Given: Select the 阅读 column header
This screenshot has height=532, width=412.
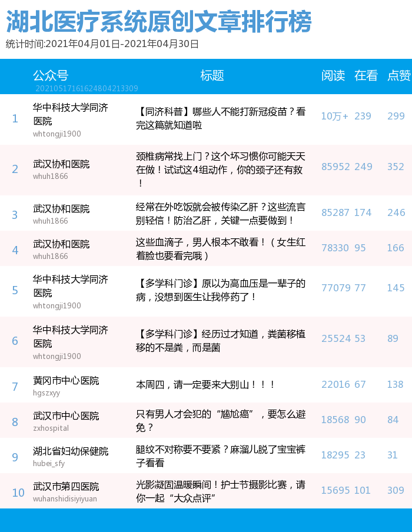Looking at the screenshot, I should click(333, 75).
